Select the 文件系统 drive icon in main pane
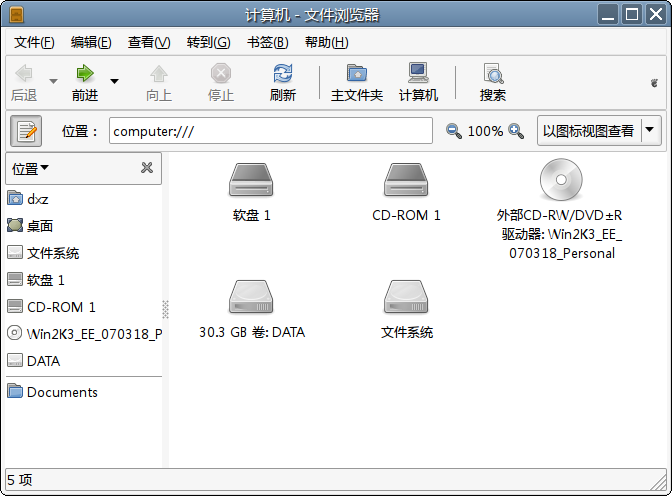672x496 pixels. tap(406, 297)
